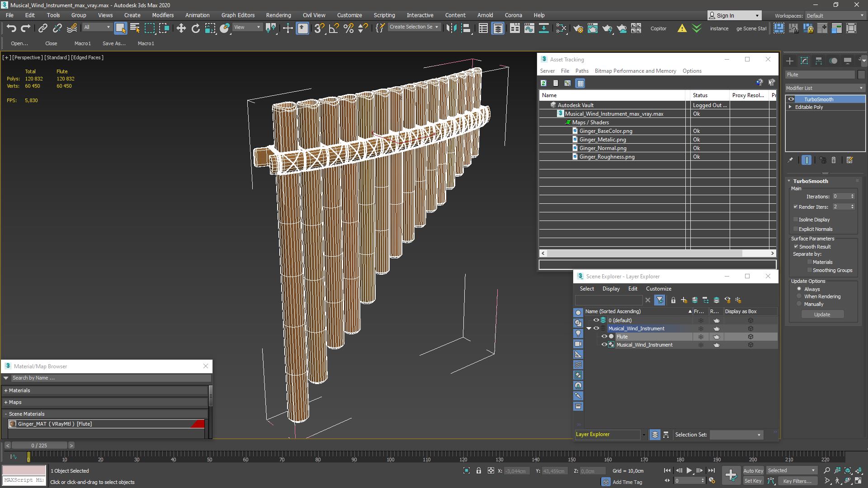Click Scene Explorer filter funnel icon
The height and width of the screenshot is (488, 868).
pos(660,300)
